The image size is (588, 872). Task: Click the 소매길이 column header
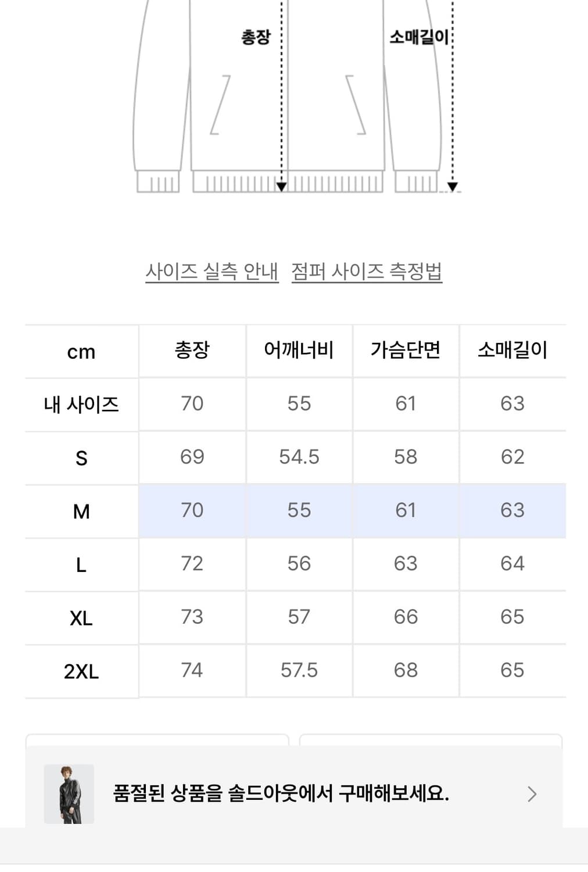point(513,350)
